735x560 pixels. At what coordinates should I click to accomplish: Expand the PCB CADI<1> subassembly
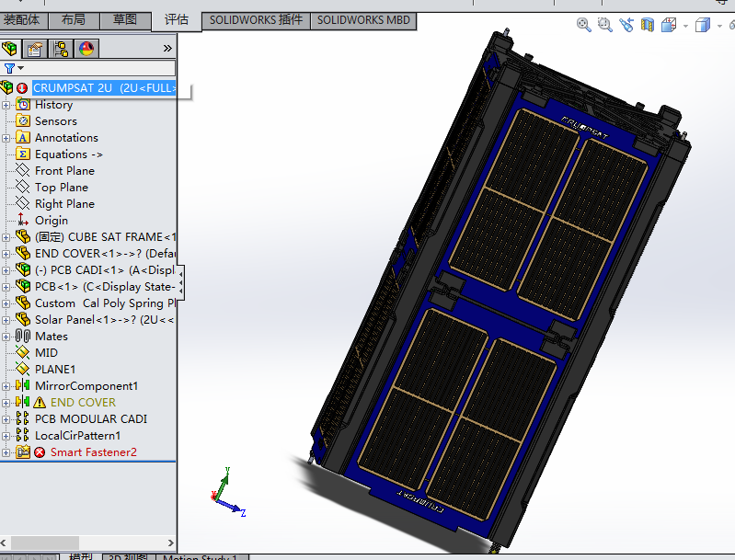tap(6, 270)
